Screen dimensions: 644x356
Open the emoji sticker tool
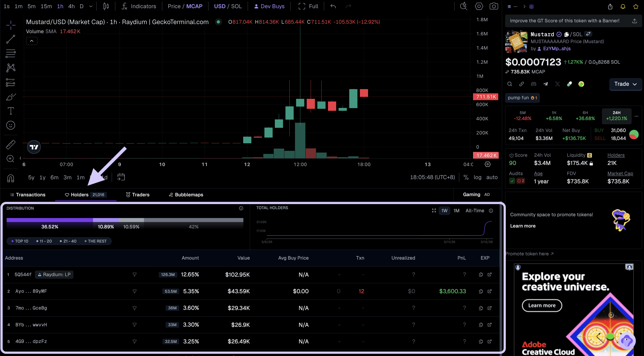click(10, 125)
